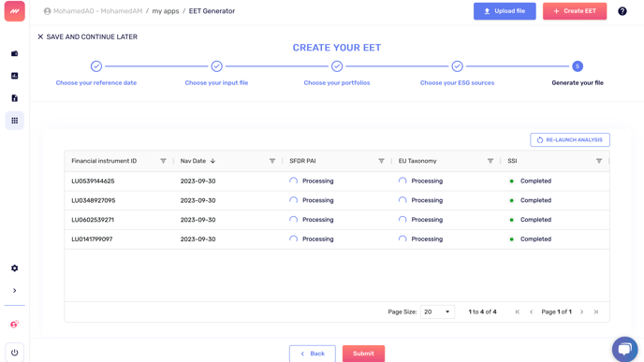Click the Submit button
The width and height of the screenshot is (644, 362).
(x=363, y=354)
